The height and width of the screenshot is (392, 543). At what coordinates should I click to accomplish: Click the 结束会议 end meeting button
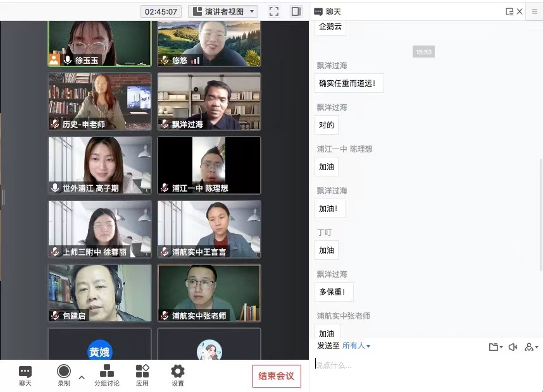coord(277,376)
